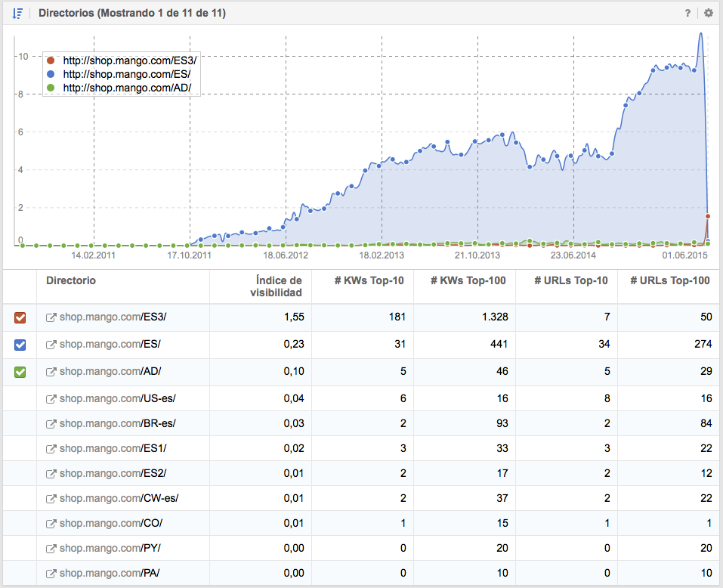
Task: Open shop.mango.com/ES2/ directory link
Action: [113, 474]
